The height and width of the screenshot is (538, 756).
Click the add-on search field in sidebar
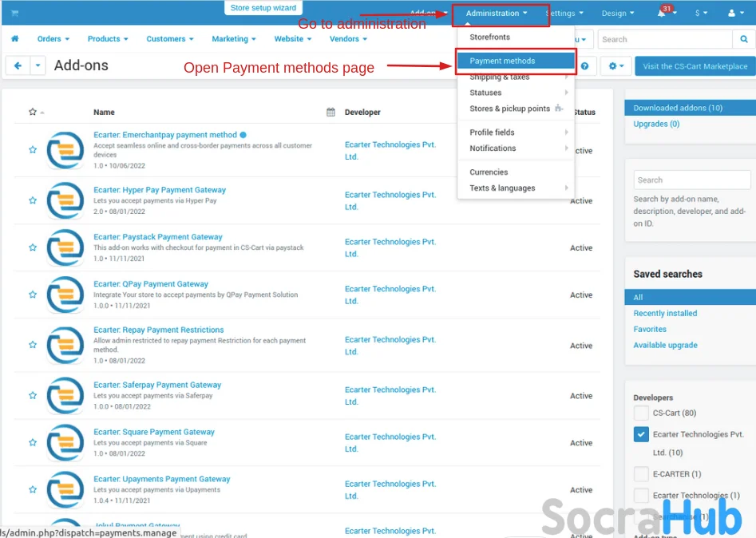(691, 180)
